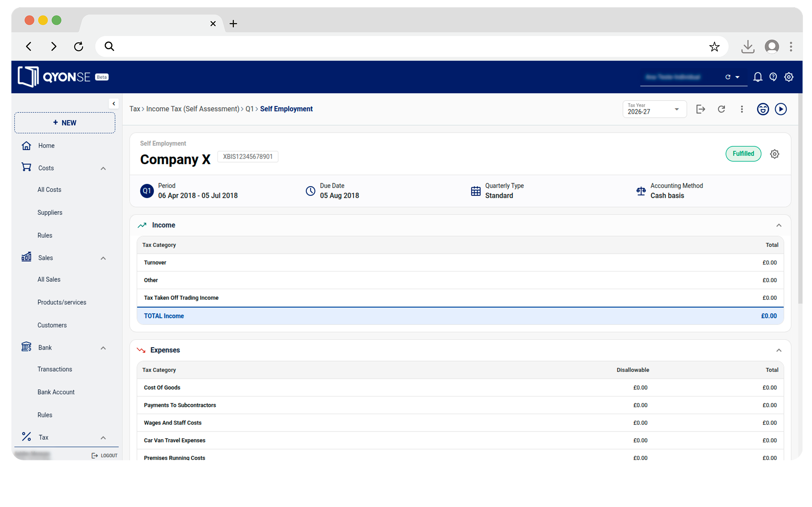Select Payments To Subcontractors row
812x507 pixels.
[x=460, y=405]
